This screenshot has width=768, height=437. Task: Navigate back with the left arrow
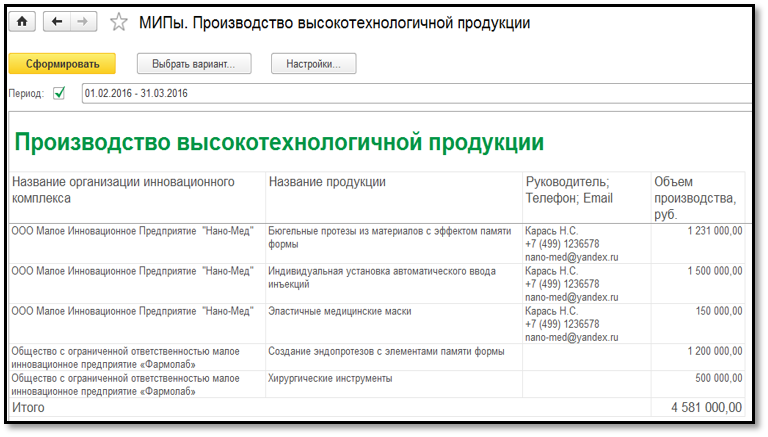57,22
